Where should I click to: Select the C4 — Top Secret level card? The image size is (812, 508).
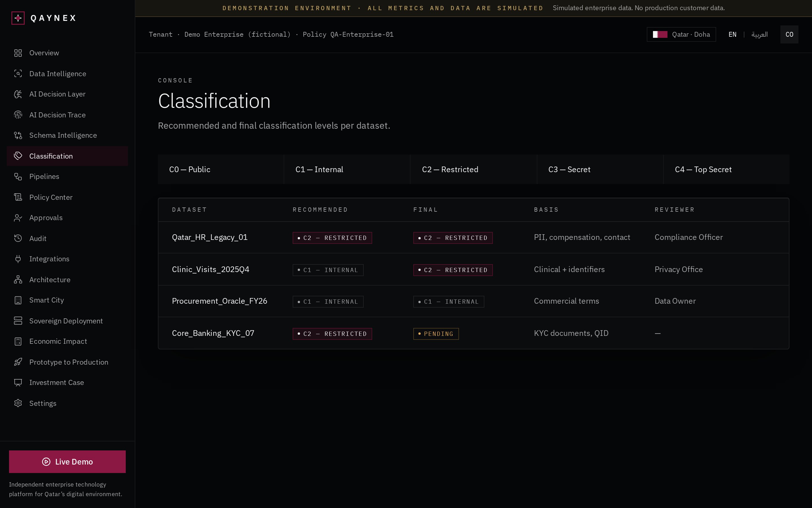point(727,169)
